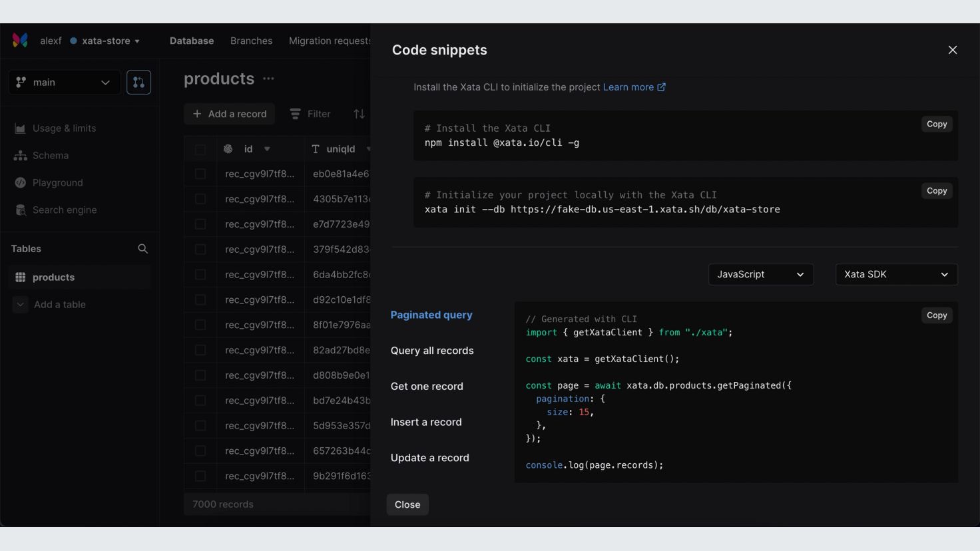The height and width of the screenshot is (551, 980).
Task: Click the Filter icon in the toolbar
Action: (x=295, y=114)
